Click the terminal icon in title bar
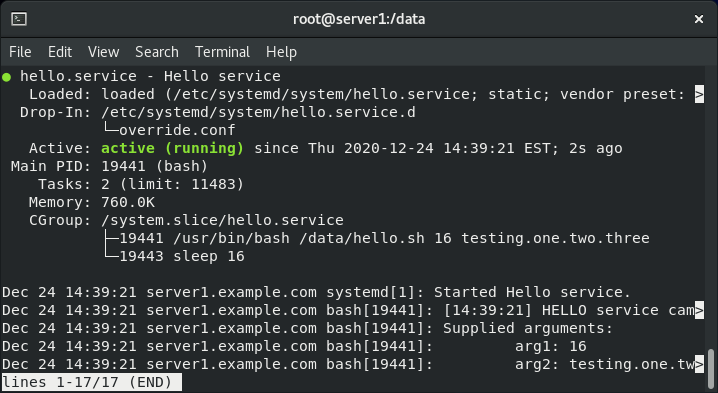This screenshot has height=393, width=718. click(x=19, y=19)
